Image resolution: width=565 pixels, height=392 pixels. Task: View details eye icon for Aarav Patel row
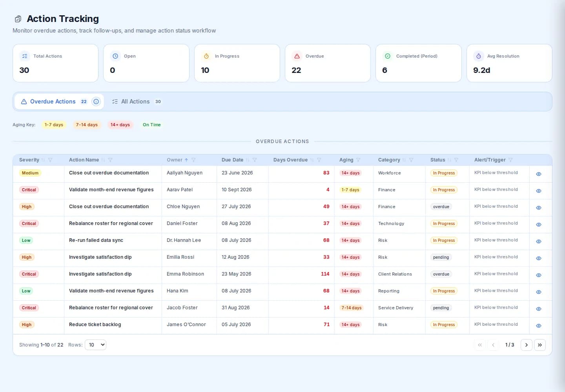click(x=539, y=191)
